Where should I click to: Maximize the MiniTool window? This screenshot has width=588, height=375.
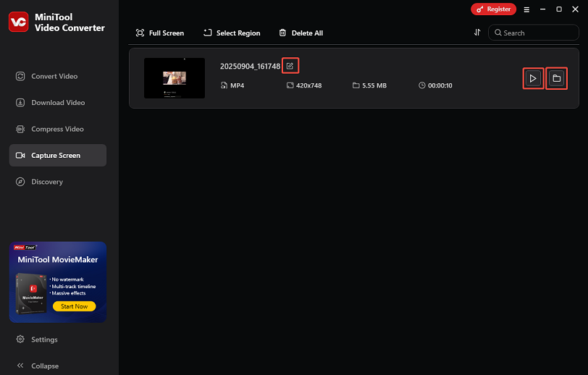click(x=559, y=9)
